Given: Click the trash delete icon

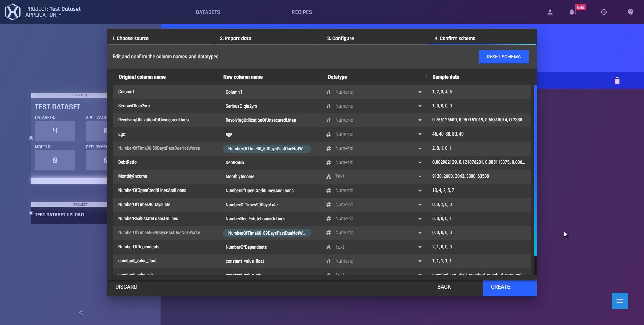Looking at the screenshot, I should point(617,80).
